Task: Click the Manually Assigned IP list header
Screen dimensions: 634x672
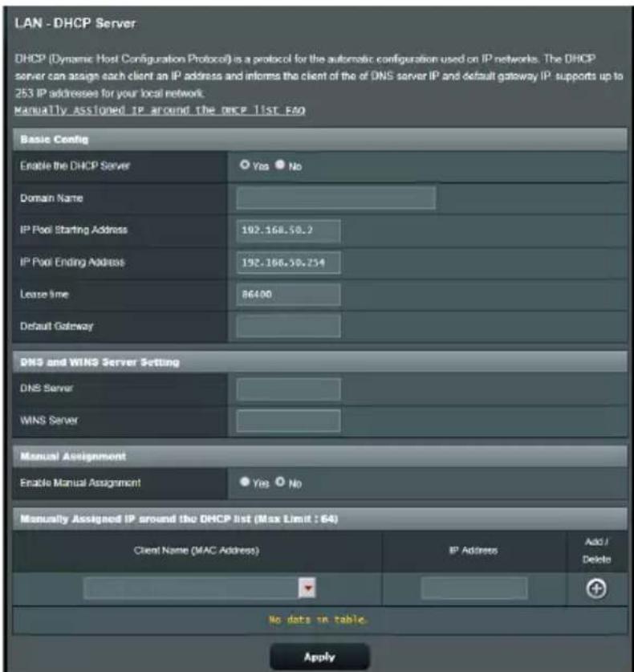Action: (320, 519)
